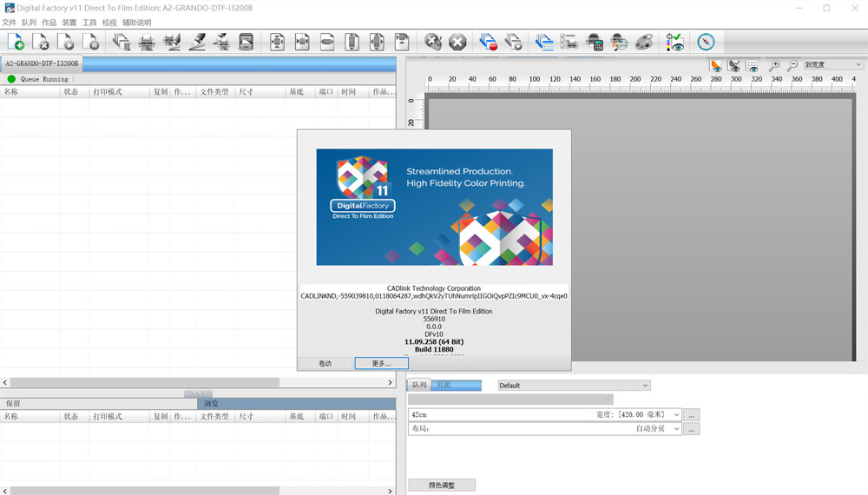Click the stop queue red-octagon icon
Image resolution: width=868 pixels, height=495 pixels.
coord(488,42)
